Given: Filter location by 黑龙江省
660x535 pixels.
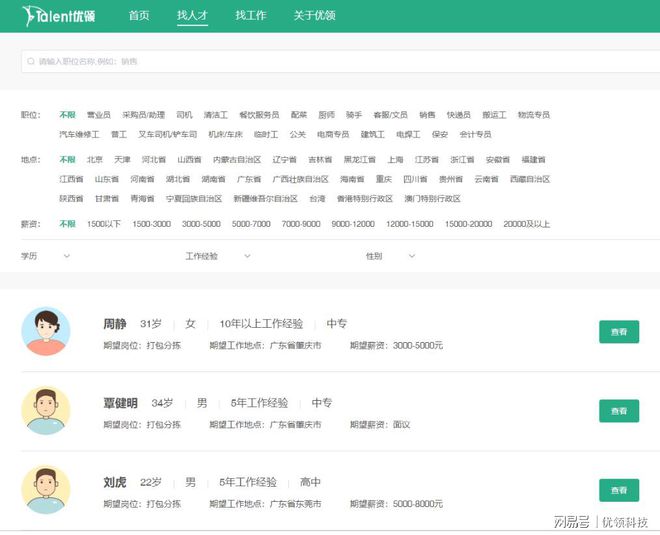Looking at the screenshot, I should pos(360,160).
